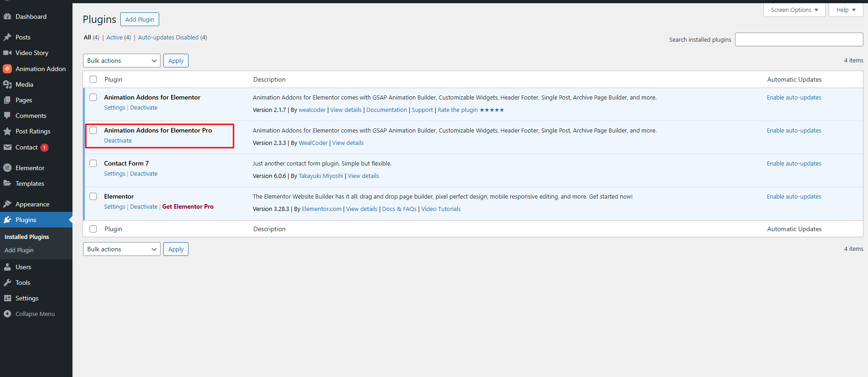868x377 pixels.
Task: Click the Users person icon
Action: tap(7, 267)
